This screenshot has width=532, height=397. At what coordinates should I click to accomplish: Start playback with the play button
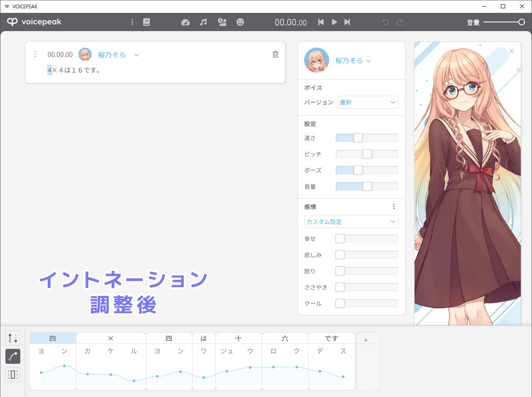334,22
